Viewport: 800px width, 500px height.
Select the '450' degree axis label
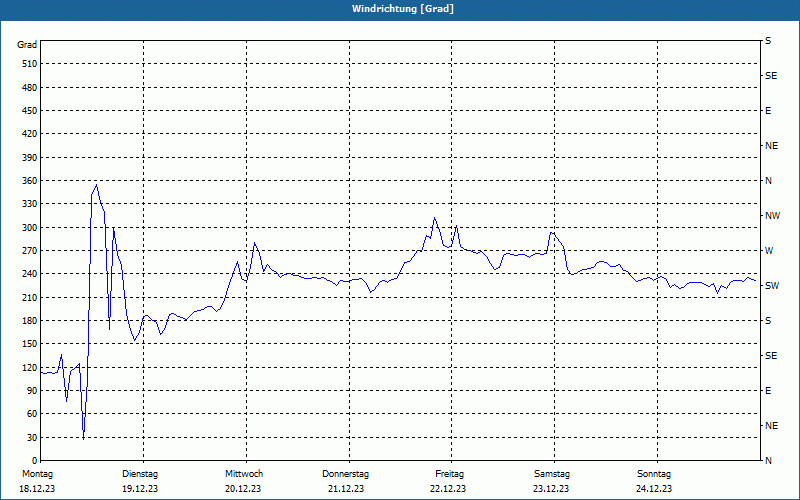tap(30, 111)
